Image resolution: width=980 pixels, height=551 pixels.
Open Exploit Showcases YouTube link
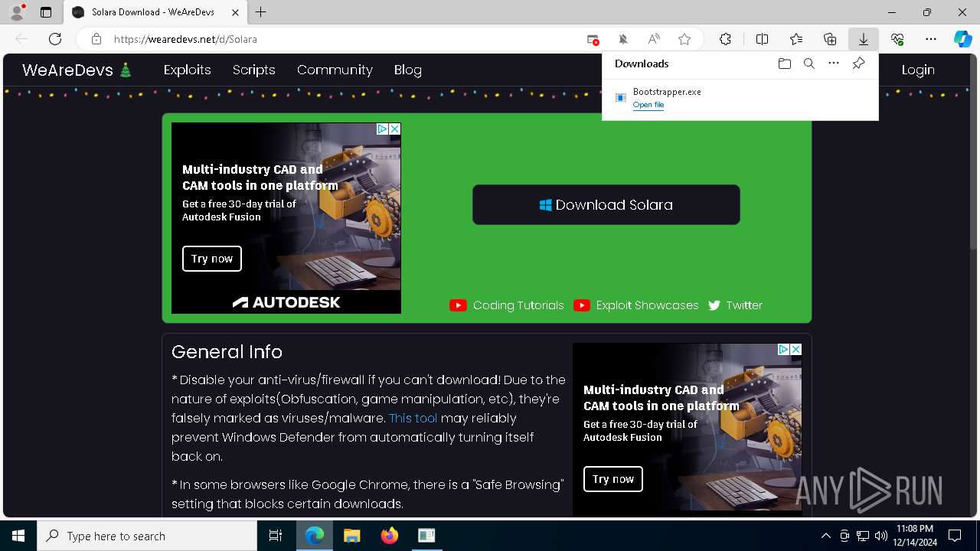(636, 305)
